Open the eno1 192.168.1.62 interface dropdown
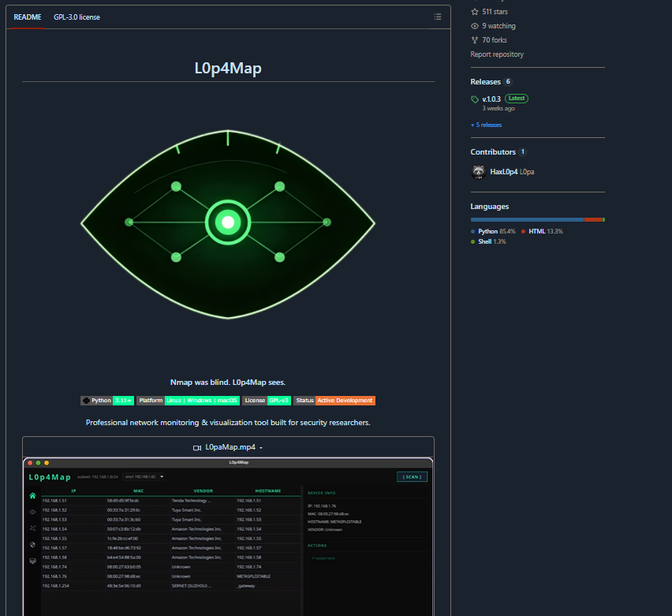Viewport: 672px width, 616px height. tap(144, 476)
